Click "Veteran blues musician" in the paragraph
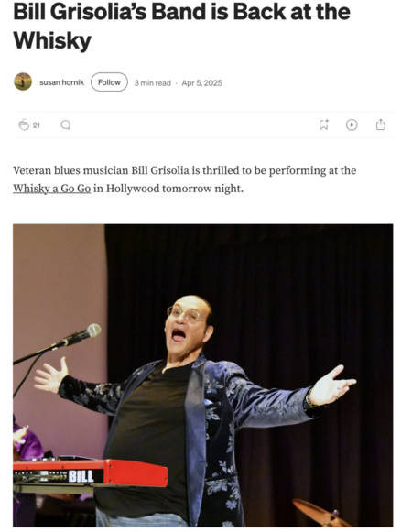Image resolution: width=412 pixels, height=532 pixels. (x=70, y=170)
